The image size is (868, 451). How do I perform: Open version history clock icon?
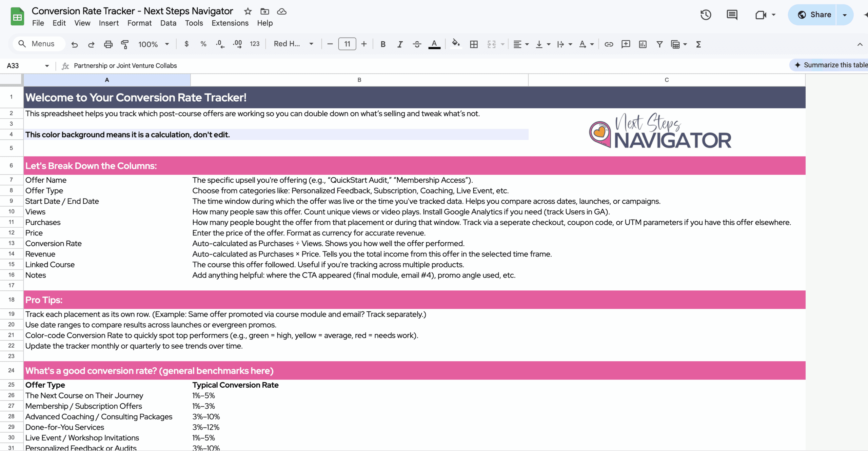[x=706, y=15]
